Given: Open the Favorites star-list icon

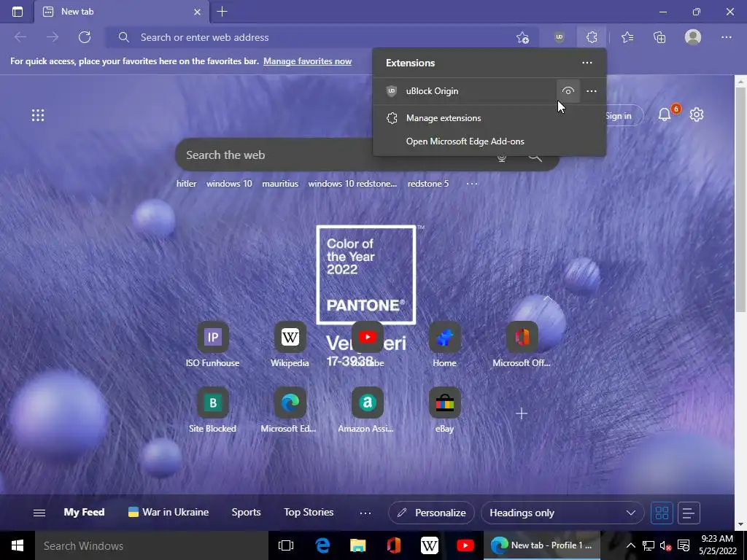Looking at the screenshot, I should click(x=627, y=37).
